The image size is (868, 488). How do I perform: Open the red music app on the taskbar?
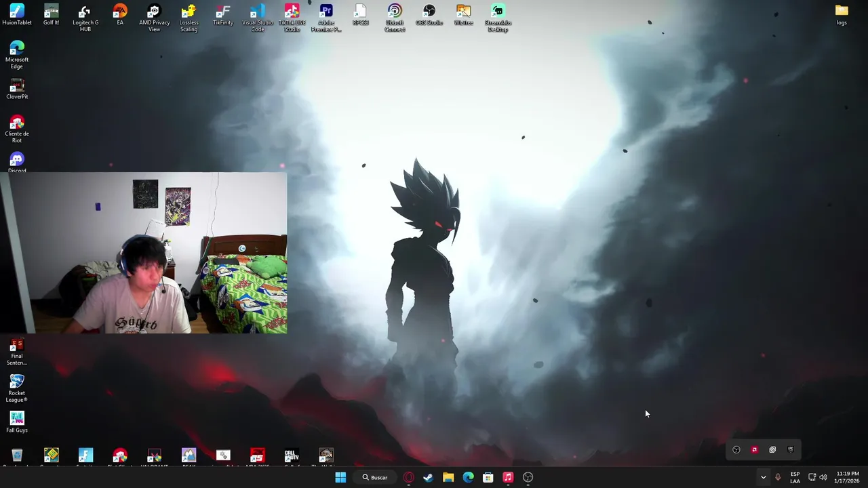pyautogui.click(x=508, y=477)
